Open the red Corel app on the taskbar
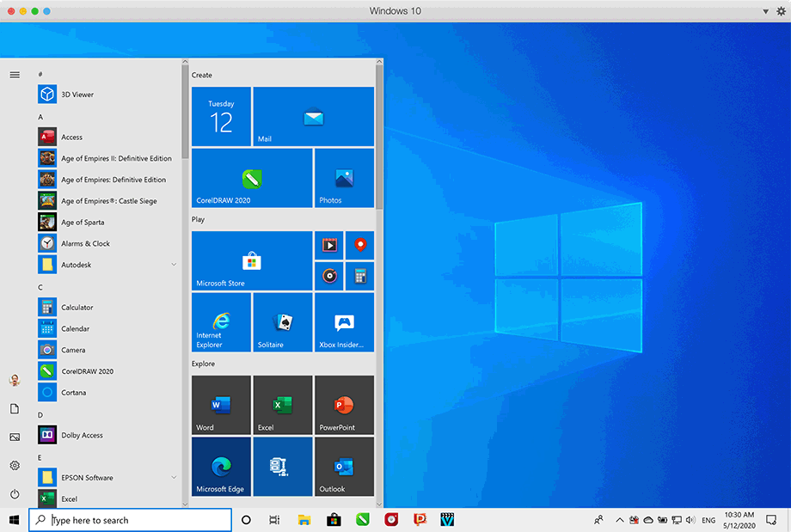Image resolution: width=791 pixels, height=532 pixels. [391, 519]
